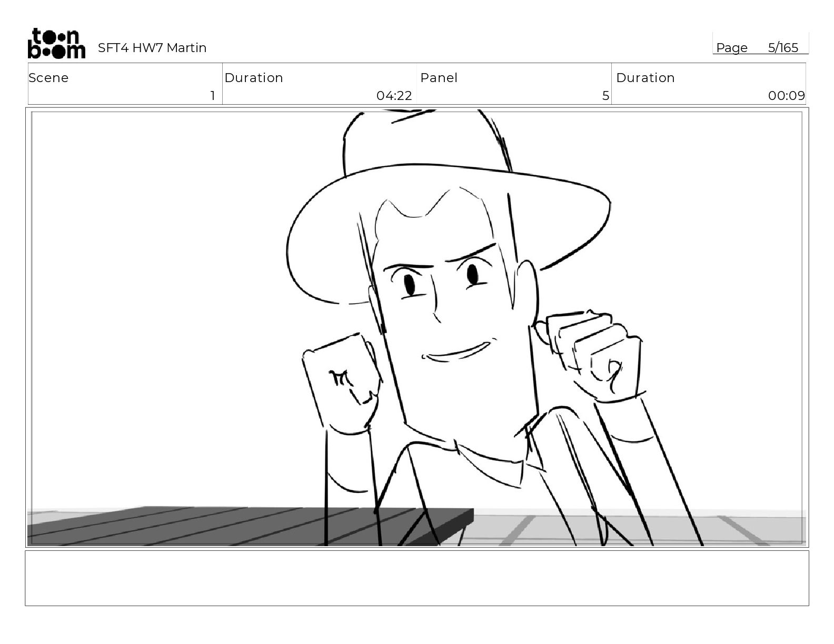Click the scene duration value '04:22'

click(394, 96)
